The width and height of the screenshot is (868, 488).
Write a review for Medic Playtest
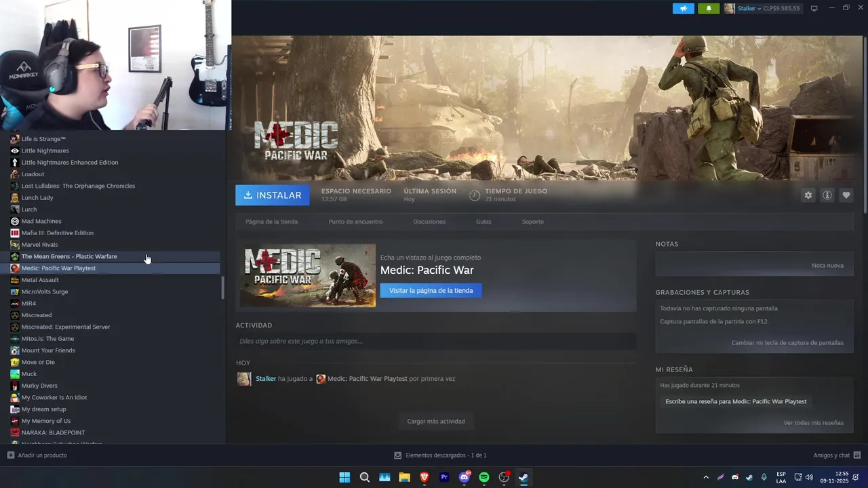pyautogui.click(x=736, y=401)
